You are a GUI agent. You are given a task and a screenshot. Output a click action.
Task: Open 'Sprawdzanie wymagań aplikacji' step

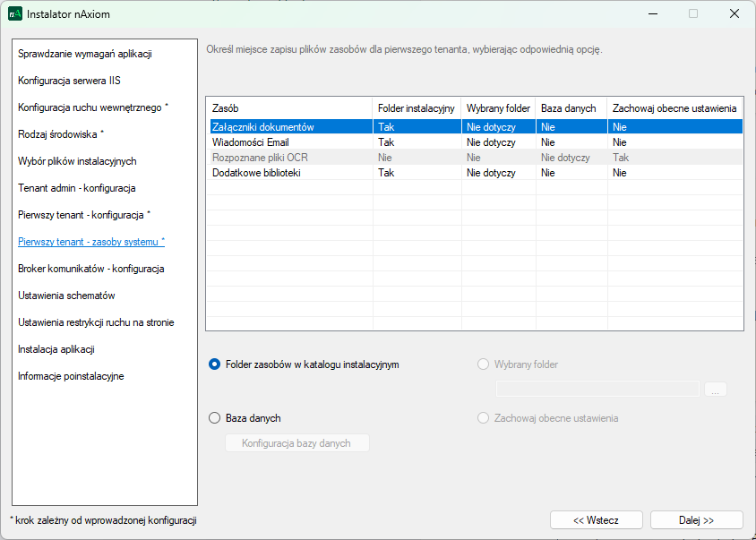85,54
